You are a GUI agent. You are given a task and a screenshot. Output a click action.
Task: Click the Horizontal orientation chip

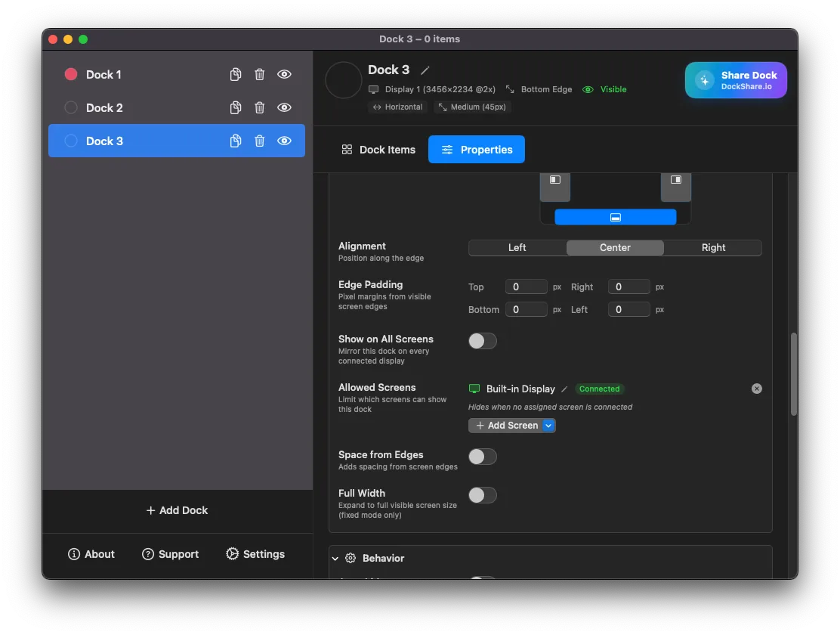pyautogui.click(x=398, y=107)
